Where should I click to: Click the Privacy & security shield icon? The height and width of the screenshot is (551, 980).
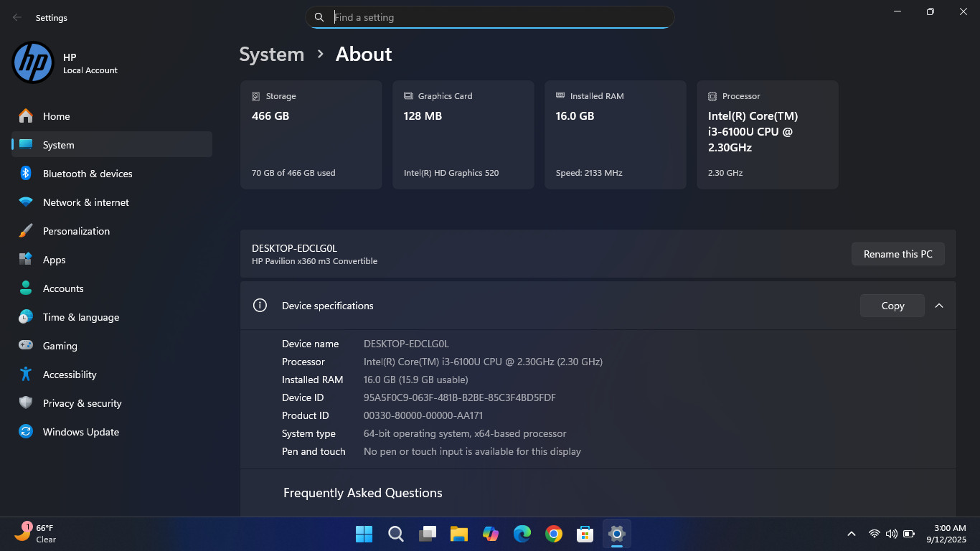(26, 403)
